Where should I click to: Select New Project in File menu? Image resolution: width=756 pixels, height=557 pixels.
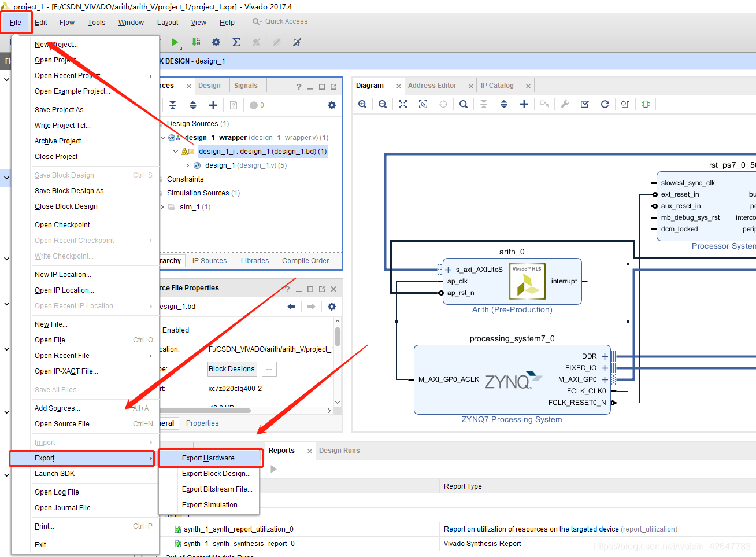[94, 45]
